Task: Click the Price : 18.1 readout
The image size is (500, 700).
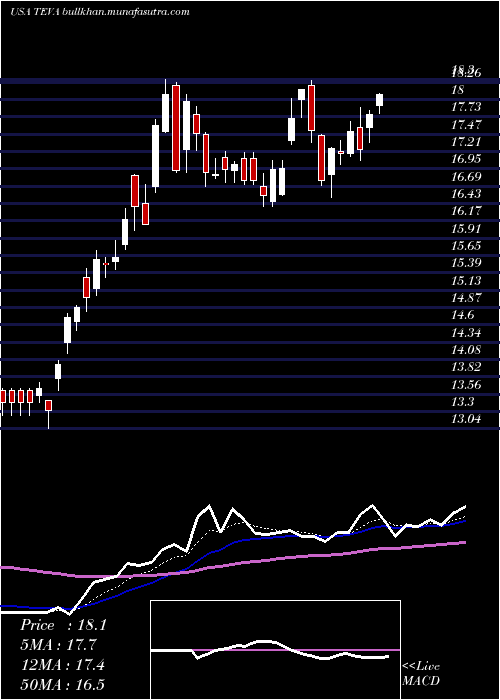Action: (63, 625)
